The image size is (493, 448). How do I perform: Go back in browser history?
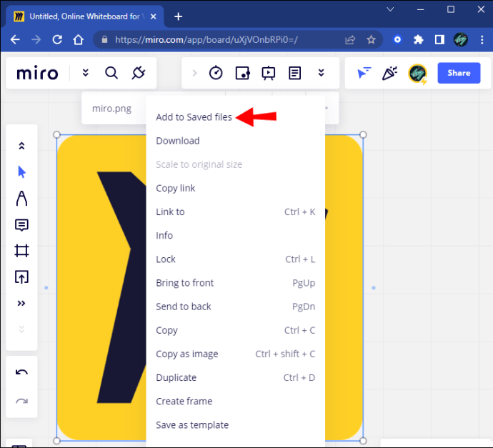click(x=15, y=39)
